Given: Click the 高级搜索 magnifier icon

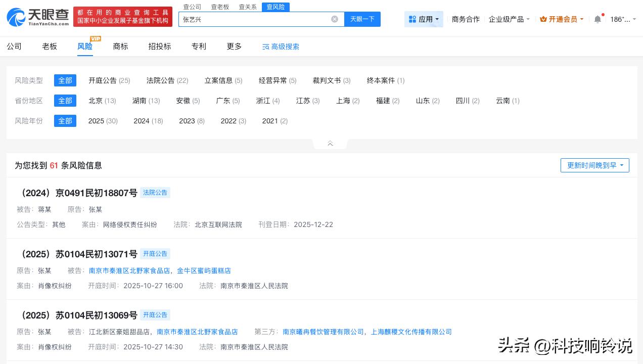Looking at the screenshot, I should tap(266, 47).
